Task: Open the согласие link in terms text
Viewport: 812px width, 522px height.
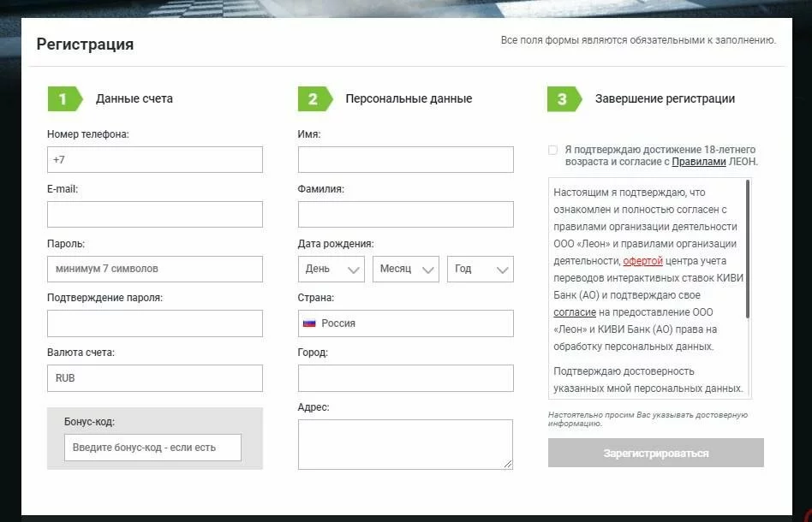Action: pyautogui.click(x=574, y=312)
